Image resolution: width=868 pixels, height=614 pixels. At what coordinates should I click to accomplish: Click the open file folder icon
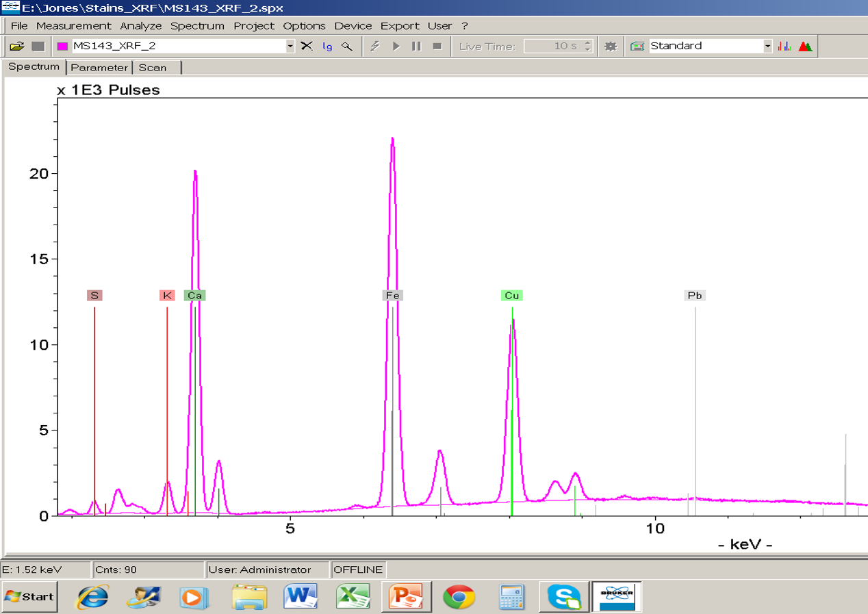click(16, 47)
